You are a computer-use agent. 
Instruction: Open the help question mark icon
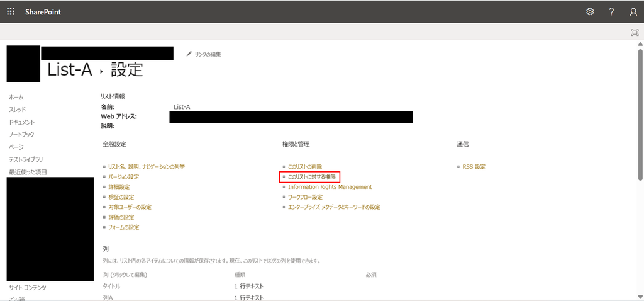click(x=611, y=11)
